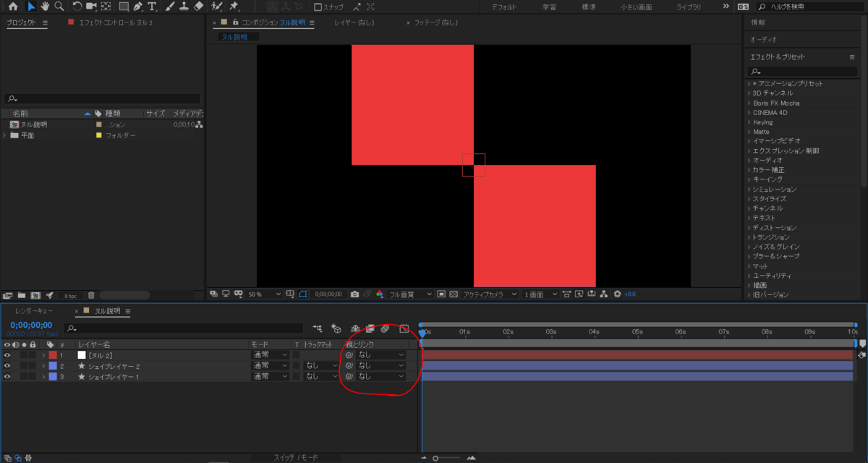Select the ライブラリ workspace
Image resolution: width=868 pixels, height=463 pixels.
(x=689, y=7)
